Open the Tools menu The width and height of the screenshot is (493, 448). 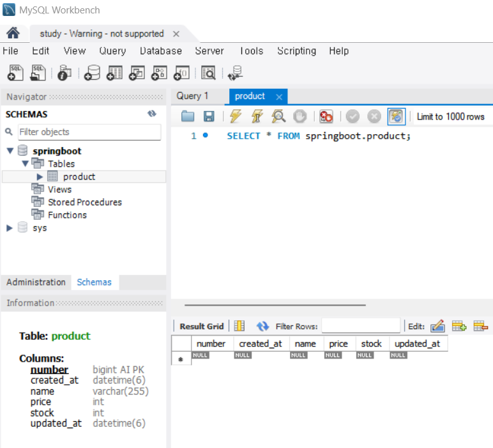point(251,50)
